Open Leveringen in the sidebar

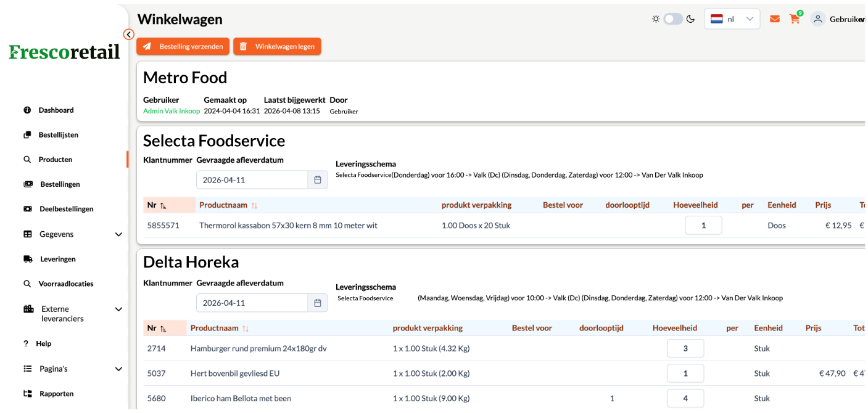[58, 260]
